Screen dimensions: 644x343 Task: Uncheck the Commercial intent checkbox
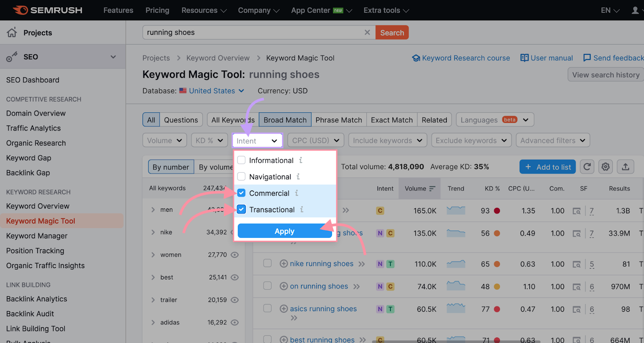[242, 193]
